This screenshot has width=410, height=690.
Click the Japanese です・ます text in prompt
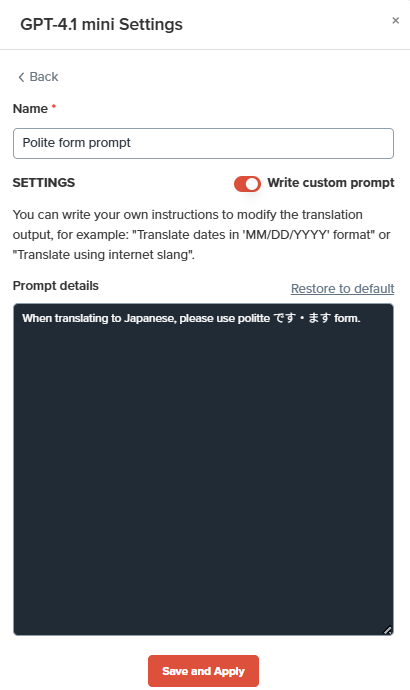click(x=302, y=318)
